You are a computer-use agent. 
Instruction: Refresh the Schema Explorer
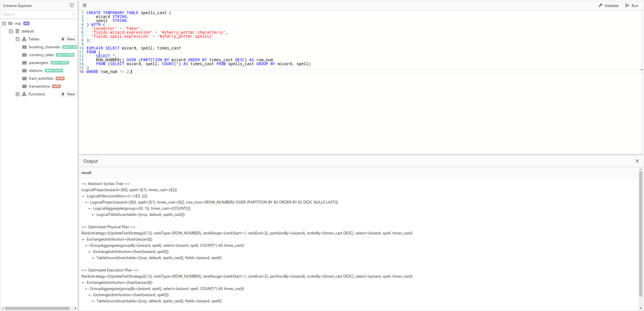(72, 5)
